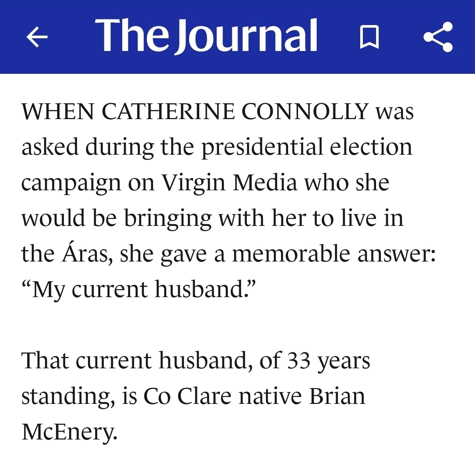The height and width of the screenshot is (476, 475).
Task: Bookmark this article
Action: (x=369, y=37)
